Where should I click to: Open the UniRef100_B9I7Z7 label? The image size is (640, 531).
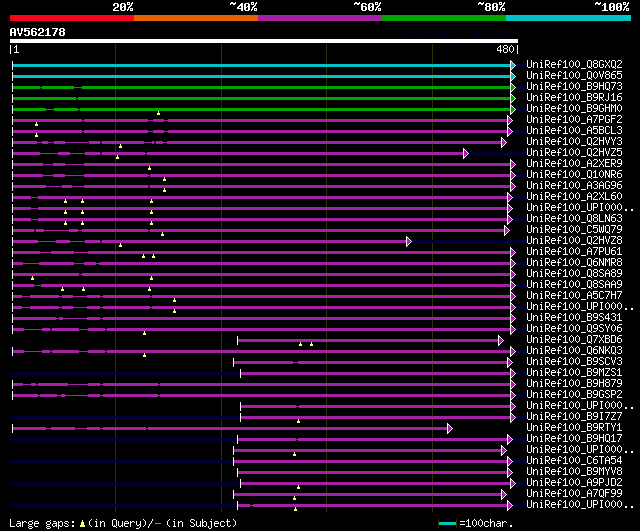pyautogui.click(x=574, y=417)
